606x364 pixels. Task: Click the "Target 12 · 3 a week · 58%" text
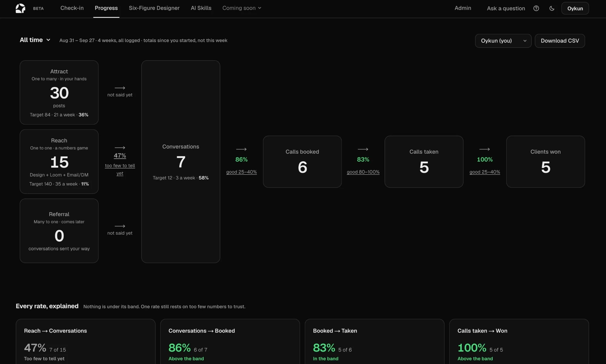(181, 178)
